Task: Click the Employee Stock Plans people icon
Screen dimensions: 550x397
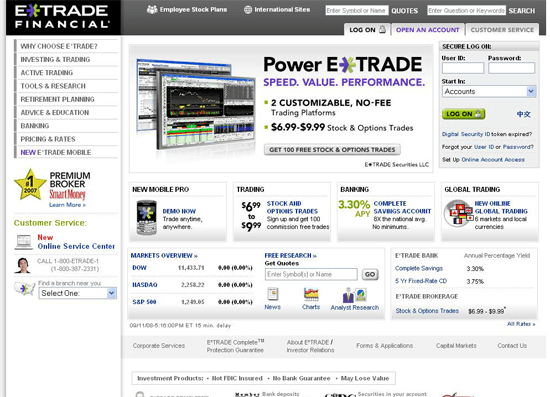Action: (152, 9)
